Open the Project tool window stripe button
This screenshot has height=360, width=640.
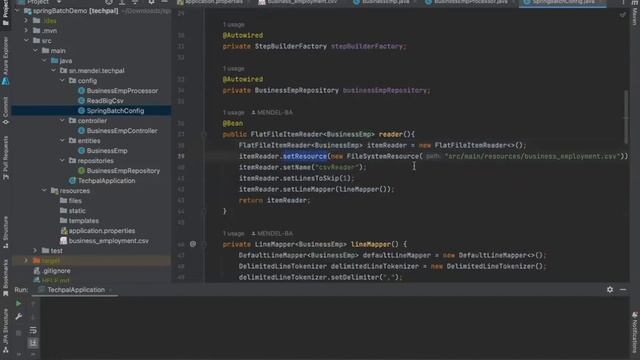click(5, 13)
